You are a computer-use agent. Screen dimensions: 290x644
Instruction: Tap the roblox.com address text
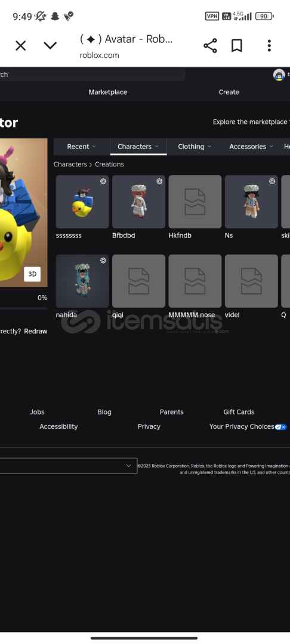click(100, 55)
